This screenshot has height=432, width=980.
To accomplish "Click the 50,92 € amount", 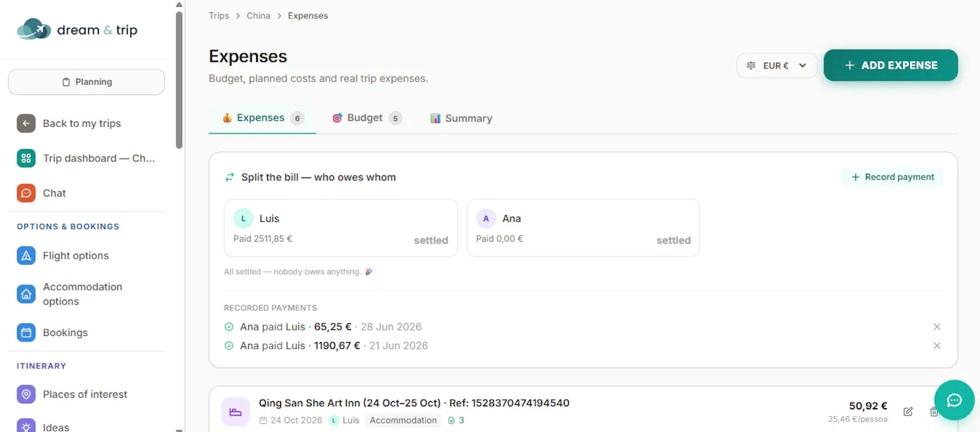I will [x=868, y=406].
